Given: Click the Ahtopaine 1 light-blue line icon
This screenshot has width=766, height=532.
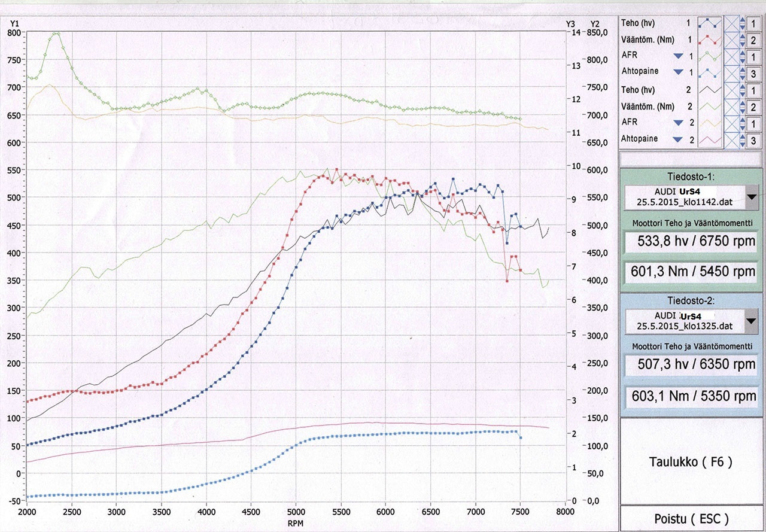Looking at the screenshot, I should click(x=709, y=73).
